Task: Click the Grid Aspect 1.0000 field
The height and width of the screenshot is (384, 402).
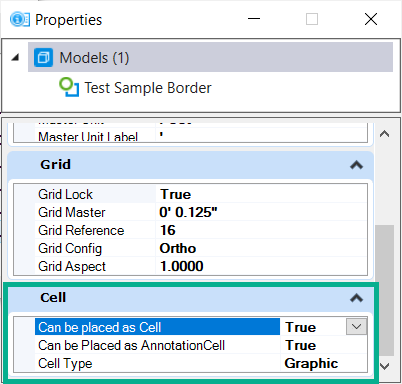Action: tap(261, 266)
